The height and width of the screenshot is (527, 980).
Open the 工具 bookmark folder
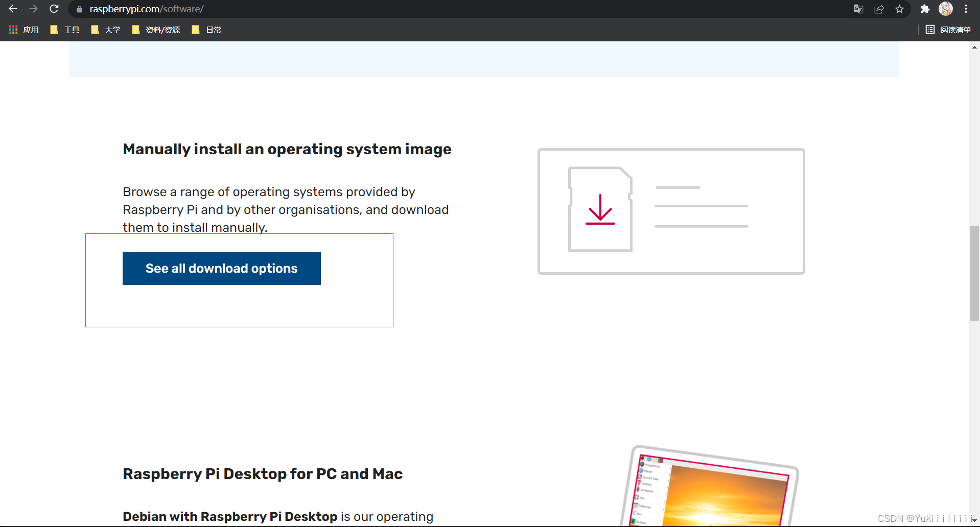pos(65,30)
